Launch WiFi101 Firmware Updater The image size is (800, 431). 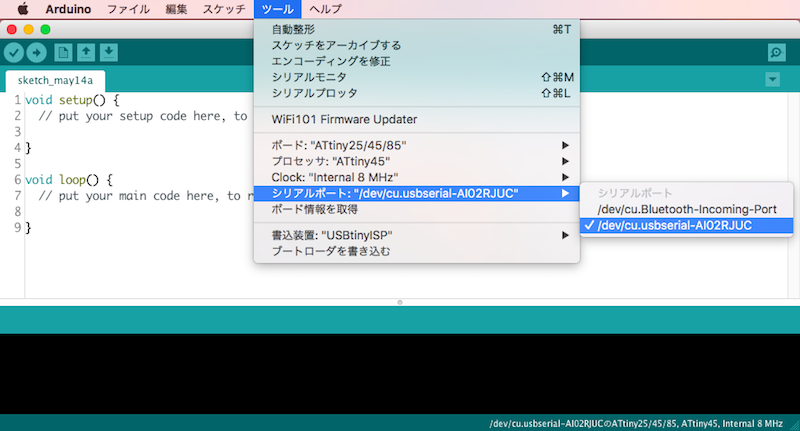(417, 119)
